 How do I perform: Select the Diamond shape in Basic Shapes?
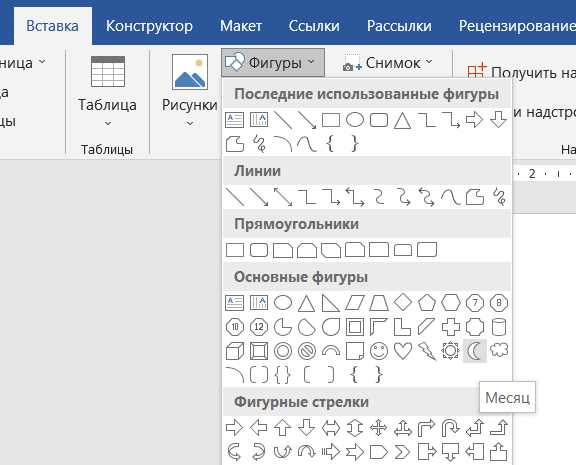[403, 303]
